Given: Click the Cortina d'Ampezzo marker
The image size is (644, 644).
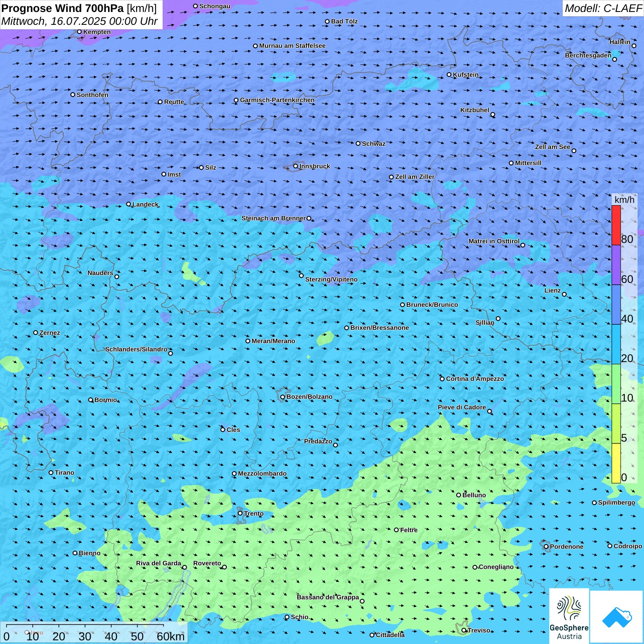Looking at the screenshot, I should click(x=443, y=379).
